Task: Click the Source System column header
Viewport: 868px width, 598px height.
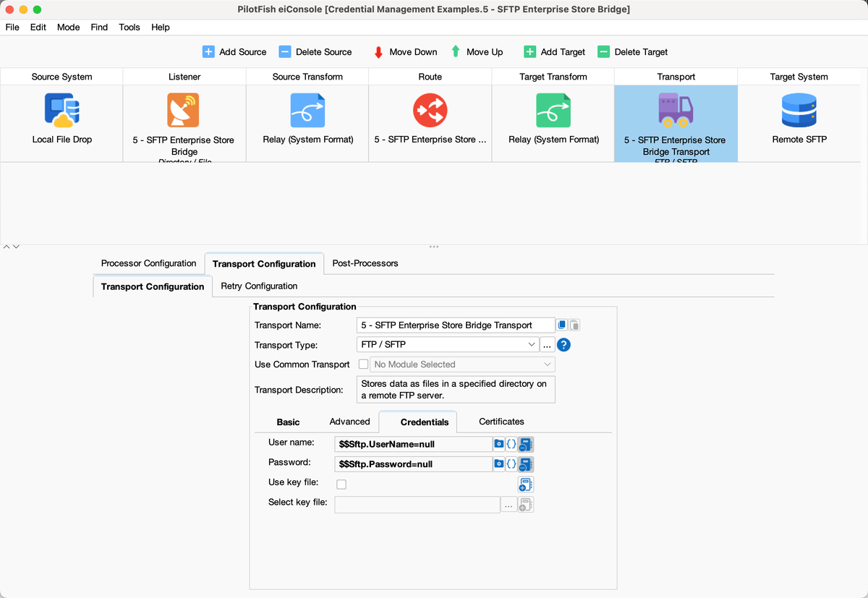Action: click(62, 77)
